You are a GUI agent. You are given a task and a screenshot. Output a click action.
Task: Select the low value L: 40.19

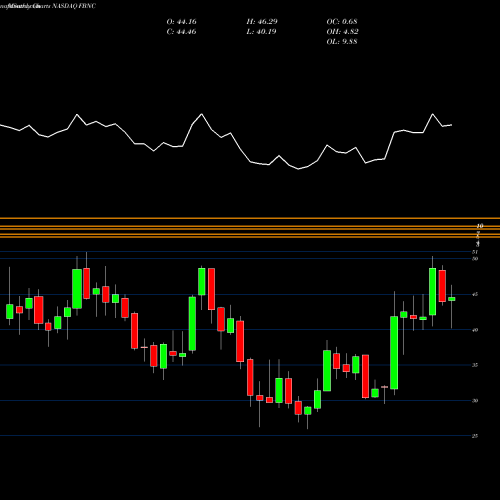[262, 32]
